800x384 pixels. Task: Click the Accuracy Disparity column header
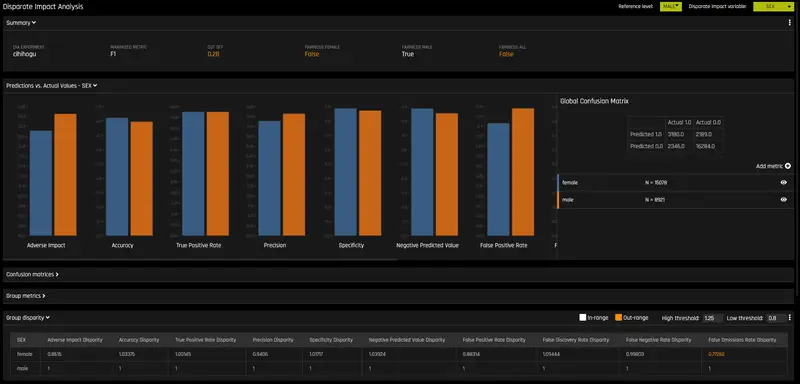[x=139, y=340]
